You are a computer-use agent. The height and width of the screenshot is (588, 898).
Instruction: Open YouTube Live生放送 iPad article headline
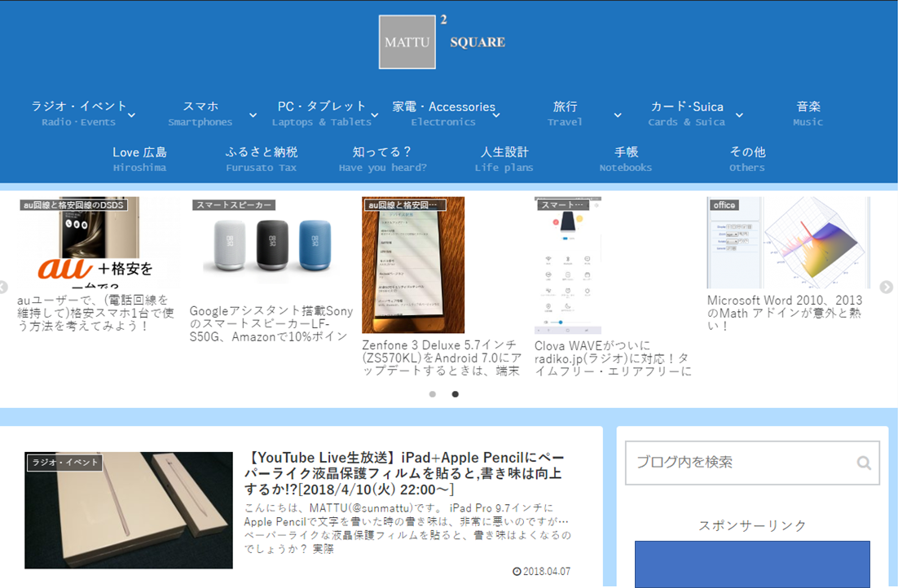point(404,473)
